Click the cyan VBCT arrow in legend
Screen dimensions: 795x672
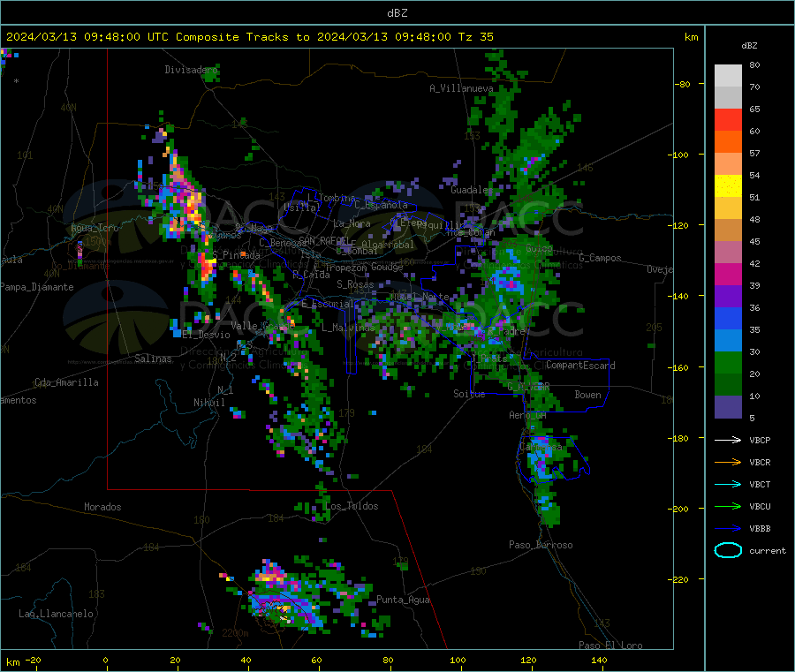[728, 484]
